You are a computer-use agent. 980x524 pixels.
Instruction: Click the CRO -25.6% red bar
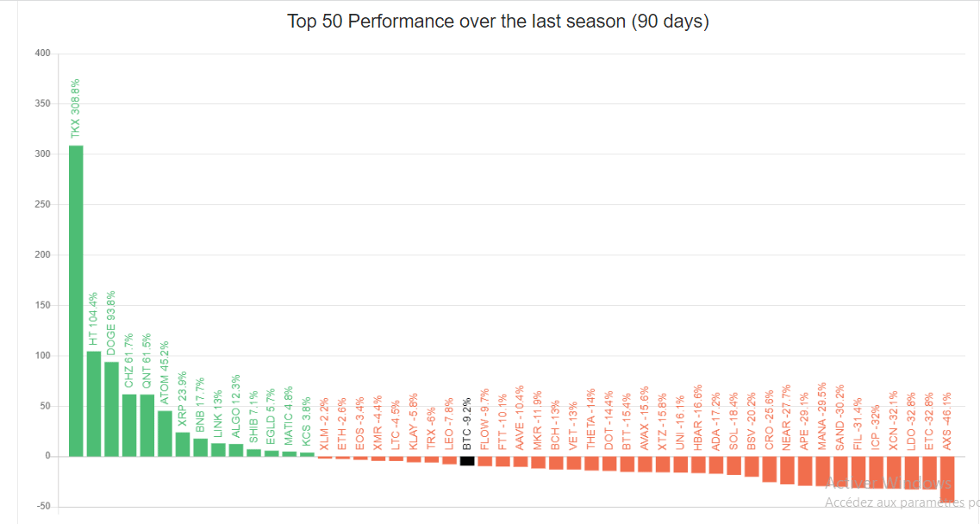[769, 469]
